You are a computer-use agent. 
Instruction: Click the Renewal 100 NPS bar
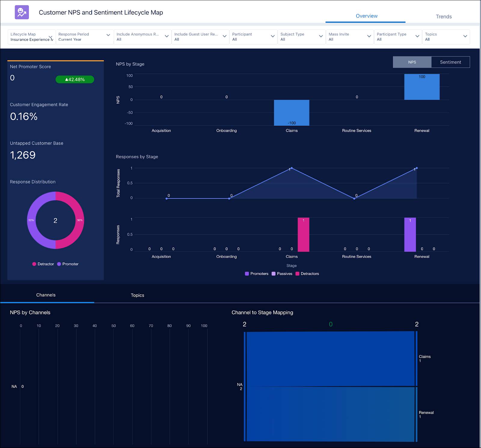coord(422,87)
